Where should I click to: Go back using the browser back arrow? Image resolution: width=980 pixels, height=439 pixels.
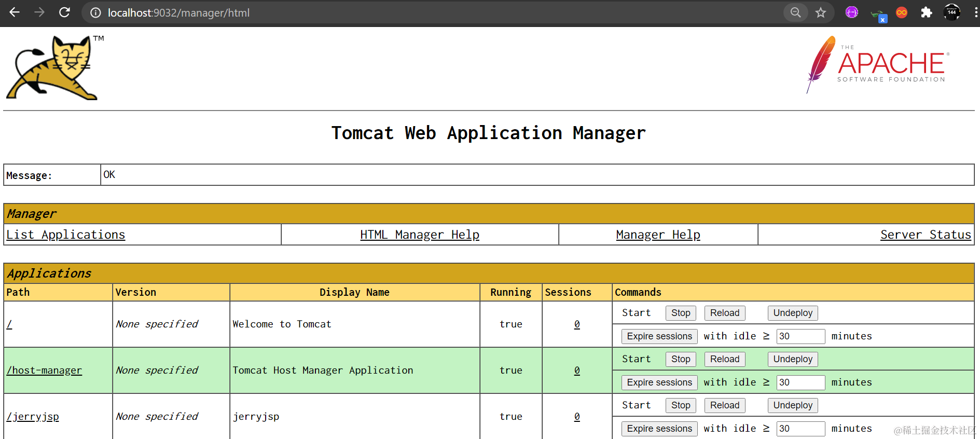point(15,12)
